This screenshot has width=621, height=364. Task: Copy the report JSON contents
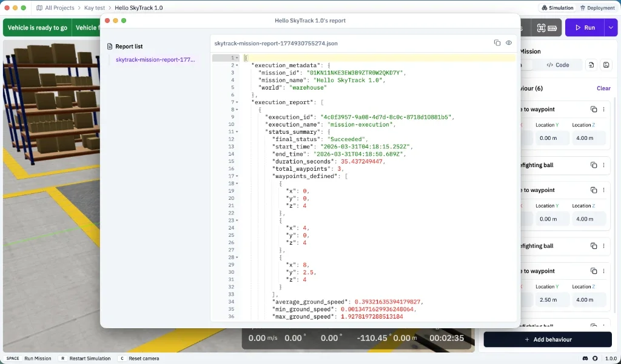[x=497, y=43]
